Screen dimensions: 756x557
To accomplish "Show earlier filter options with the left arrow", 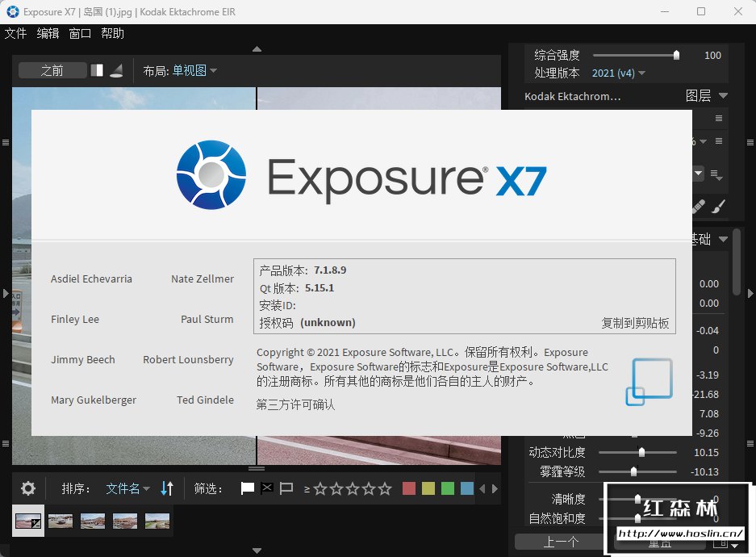I will click(482, 488).
